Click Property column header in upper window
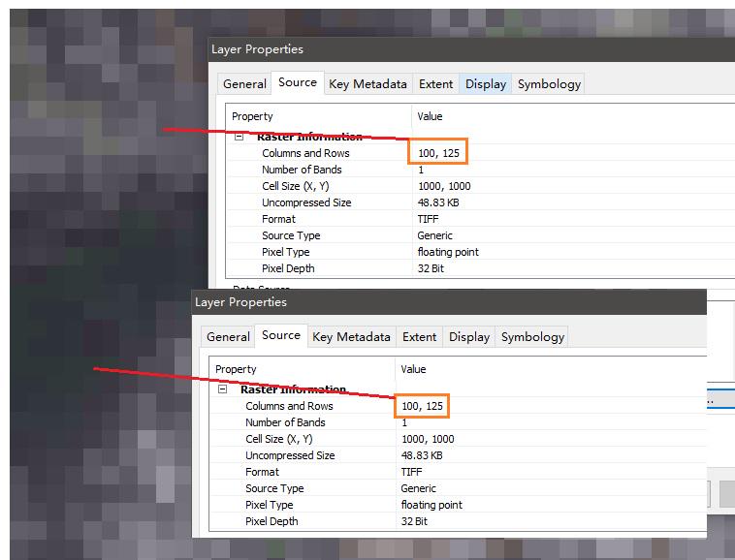Image resolution: width=735 pixels, height=560 pixels. pos(319,116)
